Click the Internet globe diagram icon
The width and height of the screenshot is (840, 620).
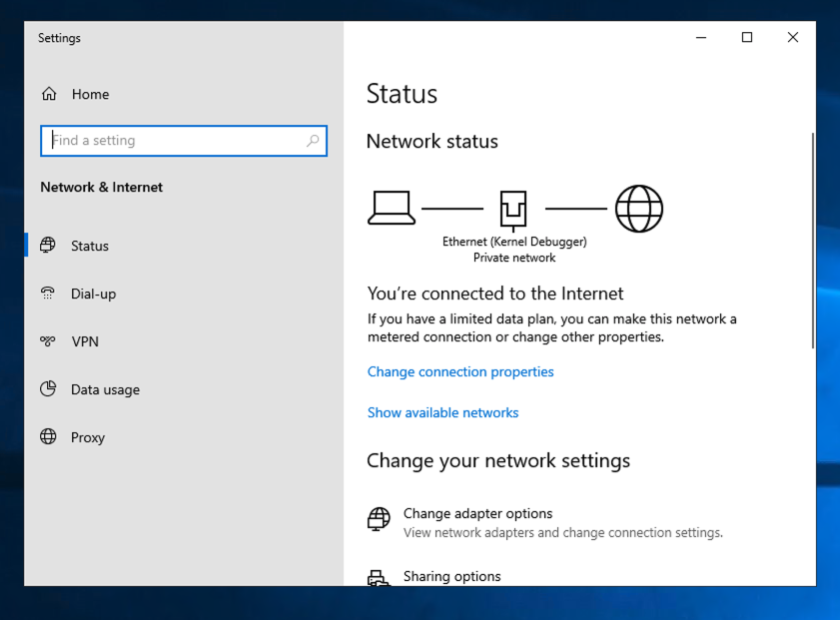[x=638, y=209]
